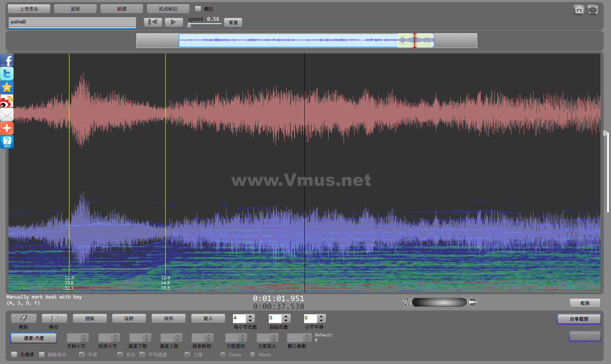The width and height of the screenshot is (611, 364).
Task: Enable the 翻页 page-flip checkbox
Action: coord(198,9)
